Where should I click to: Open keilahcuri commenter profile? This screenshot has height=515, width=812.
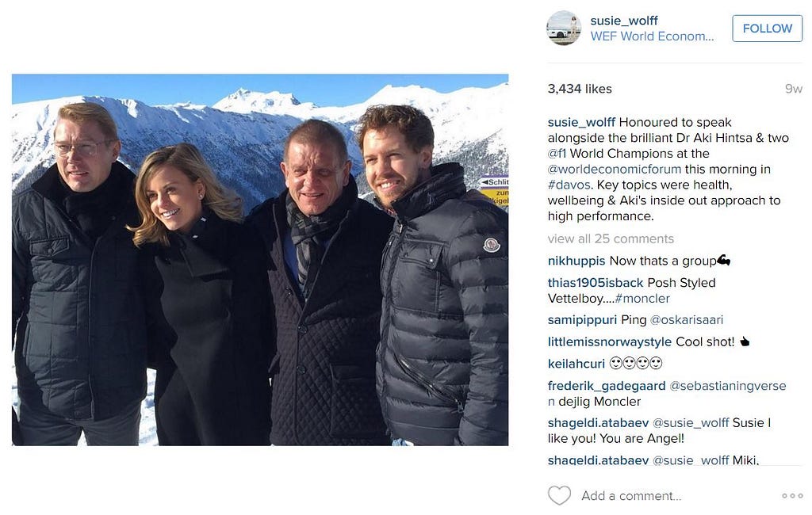[x=576, y=364]
